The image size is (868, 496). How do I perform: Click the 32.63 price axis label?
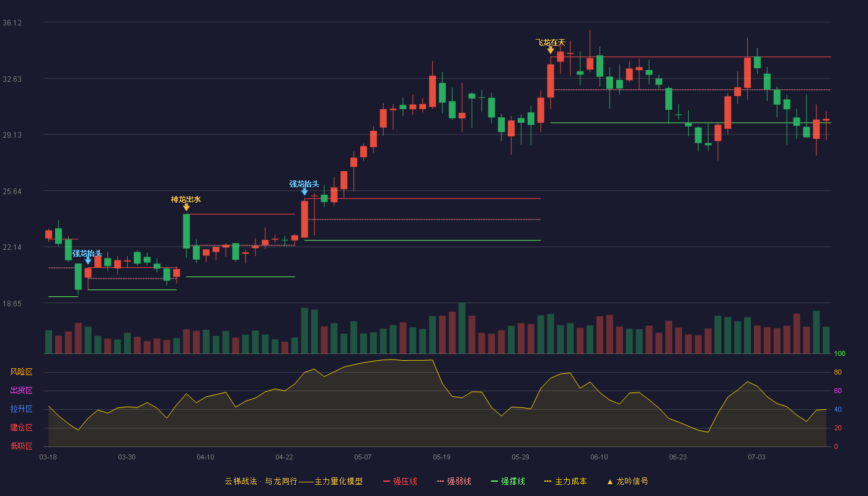point(12,79)
